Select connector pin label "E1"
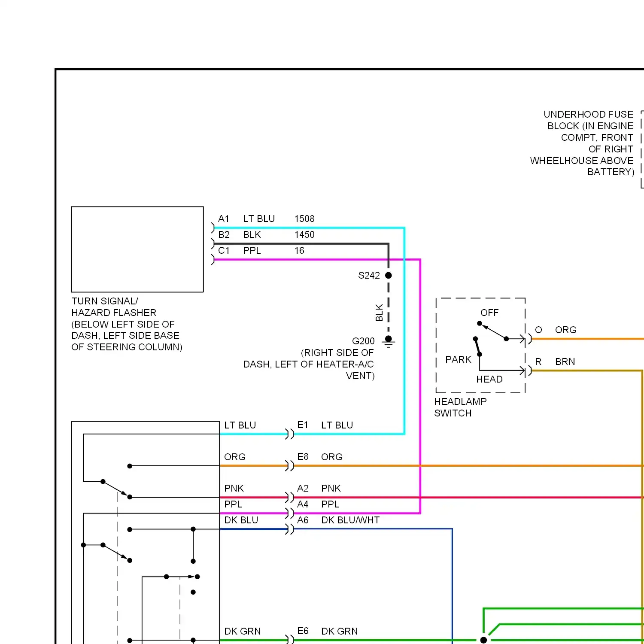Screen dimensions: 644x644 pos(303,425)
